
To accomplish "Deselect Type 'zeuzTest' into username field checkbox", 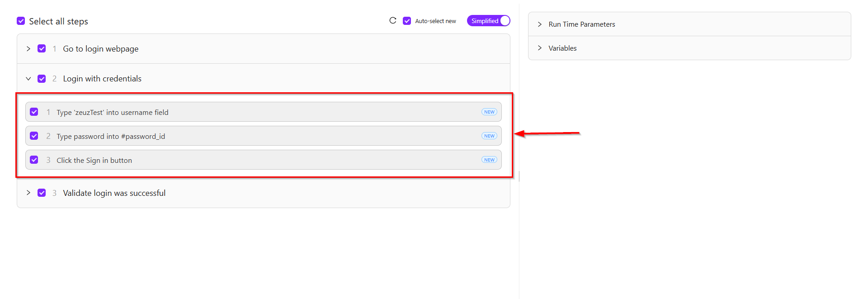I will (34, 112).
